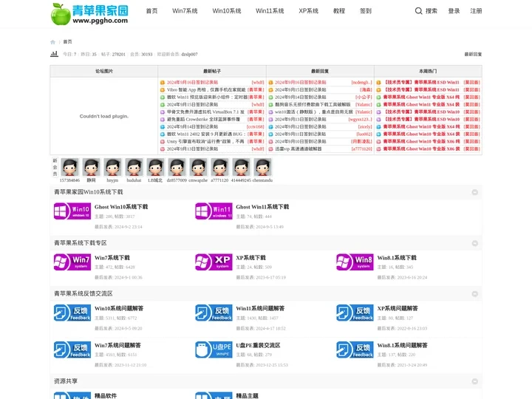Image resolution: width=532 pixels, height=399 pixels.
Task: Open the Unity 引擎 运行费 post
Action: point(205,141)
